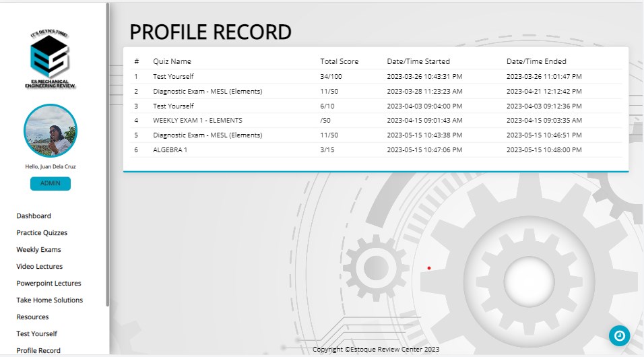Image resolution: width=644 pixels, height=357 pixels.
Task: Click the ES Mechanical Engineering Review logo
Action: [50, 59]
